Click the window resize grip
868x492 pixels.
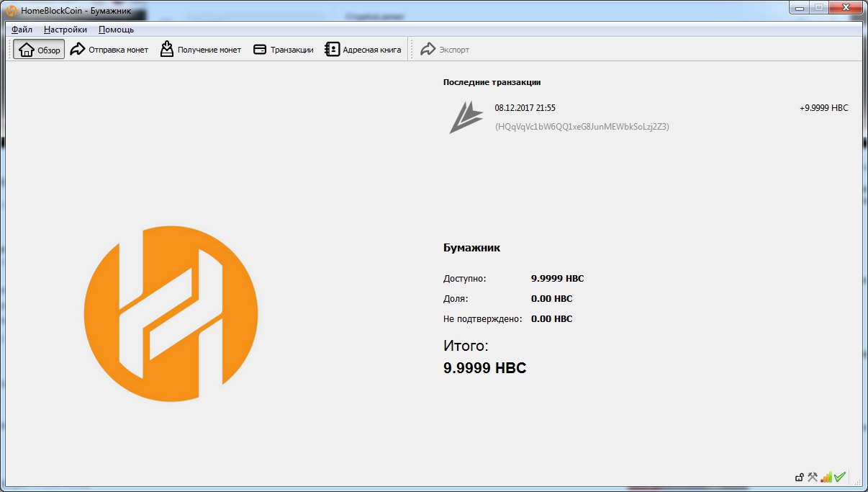[x=856, y=481]
